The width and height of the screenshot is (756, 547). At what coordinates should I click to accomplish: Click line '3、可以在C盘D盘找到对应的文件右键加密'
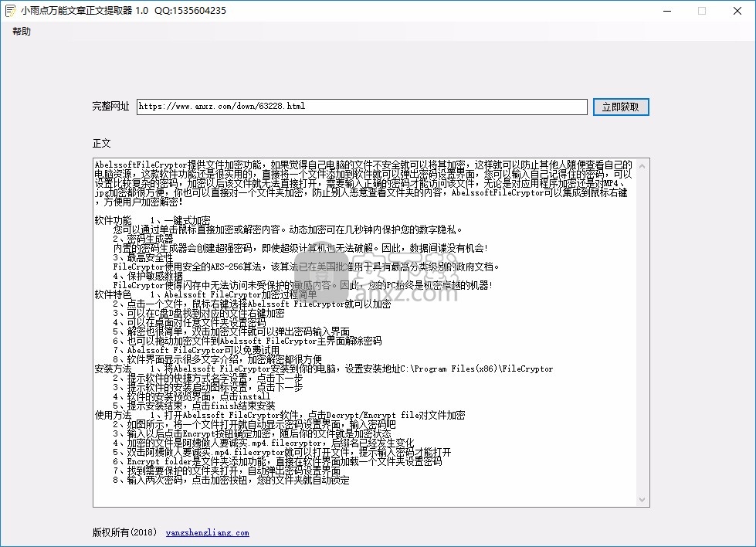(x=198, y=314)
